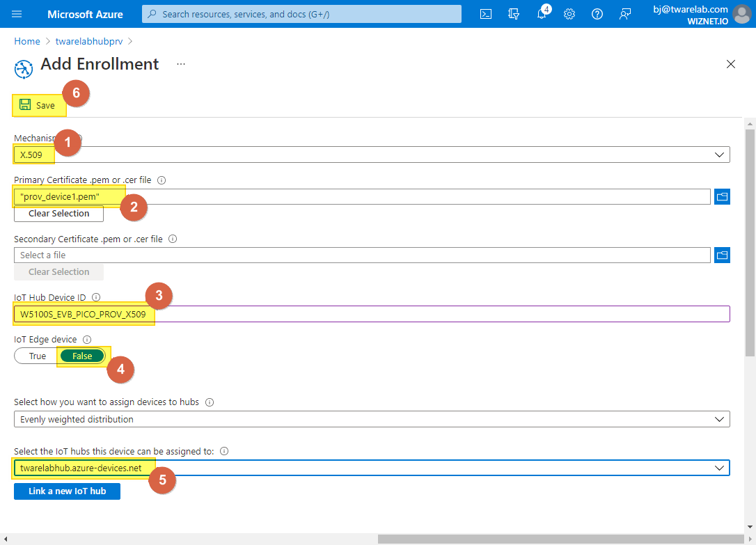The height and width of the screenshot is (545, 756).
Task: Go to Home breadcrumb
Action: click(27, 42)
